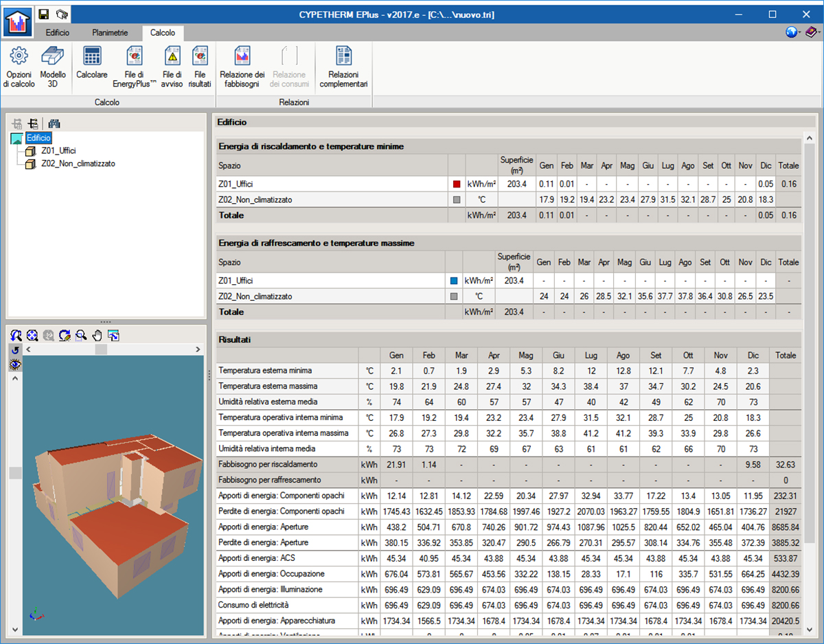The image size is (824, 644).
Task: Click 'Umidità relativa esterna media' row label
Action: (x=268, y=402)
